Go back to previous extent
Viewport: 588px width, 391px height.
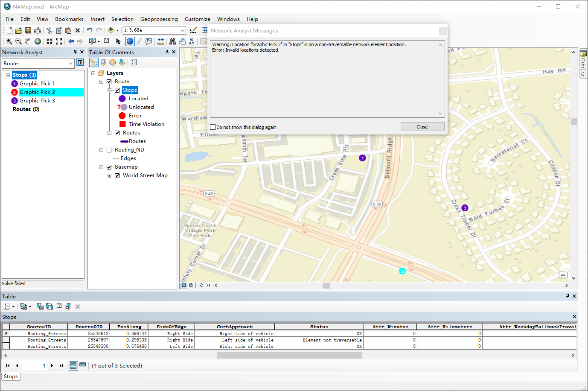(x=71, y=41)
